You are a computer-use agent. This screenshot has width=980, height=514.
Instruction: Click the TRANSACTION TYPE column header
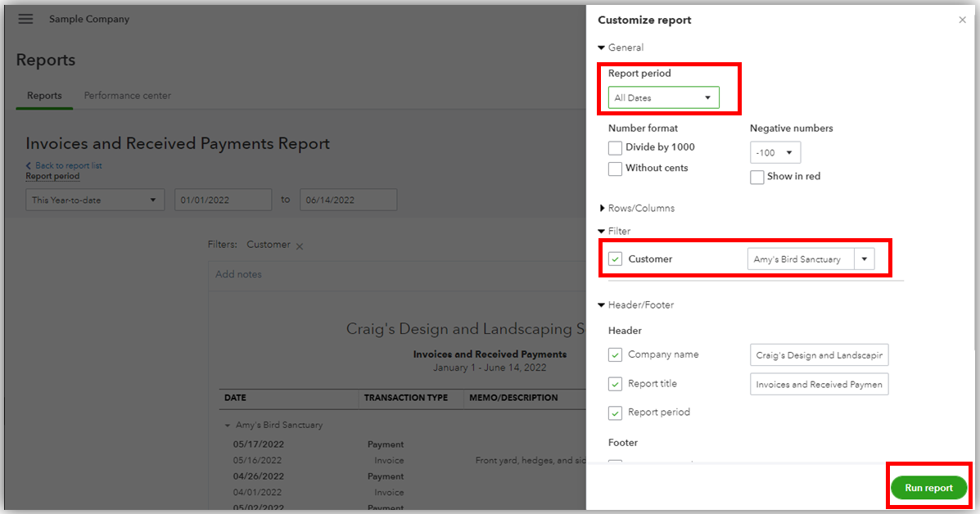point(405,398)
